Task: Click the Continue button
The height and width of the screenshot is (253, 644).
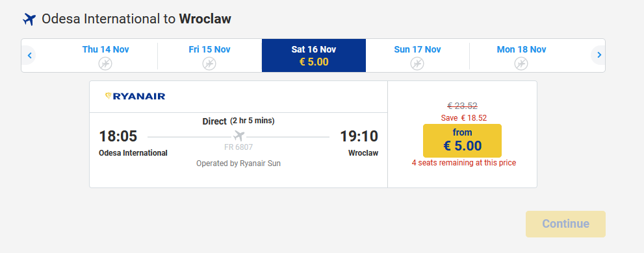Action: coord(565,224)
